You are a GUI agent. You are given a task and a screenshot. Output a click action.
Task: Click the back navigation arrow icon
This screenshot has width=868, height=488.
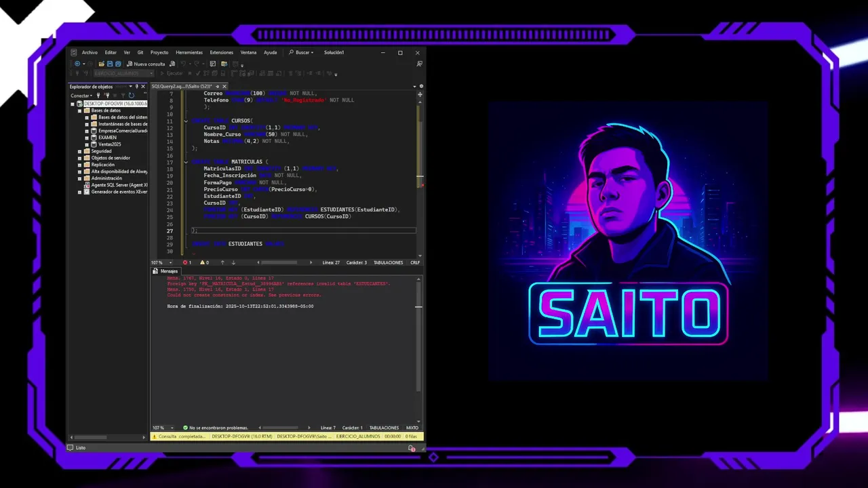click(x=77, y=64)
